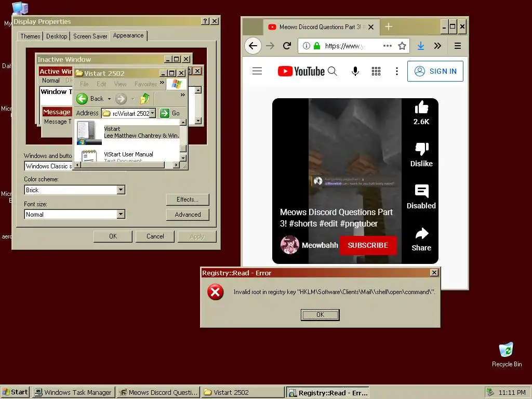This screenshot has height=399, width=532.
Task: Open the Effects... dialog
Action: click(187, 199)
